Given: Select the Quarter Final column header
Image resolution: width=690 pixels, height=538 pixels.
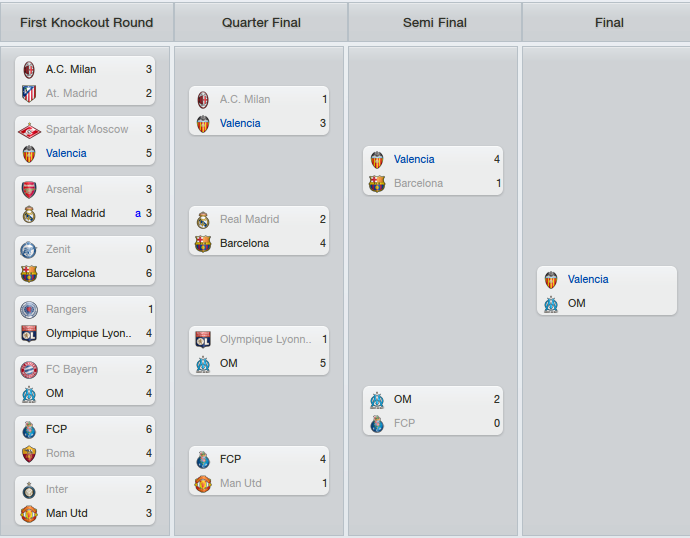Looking at the screenshot, I should click(x=261, y=22).
